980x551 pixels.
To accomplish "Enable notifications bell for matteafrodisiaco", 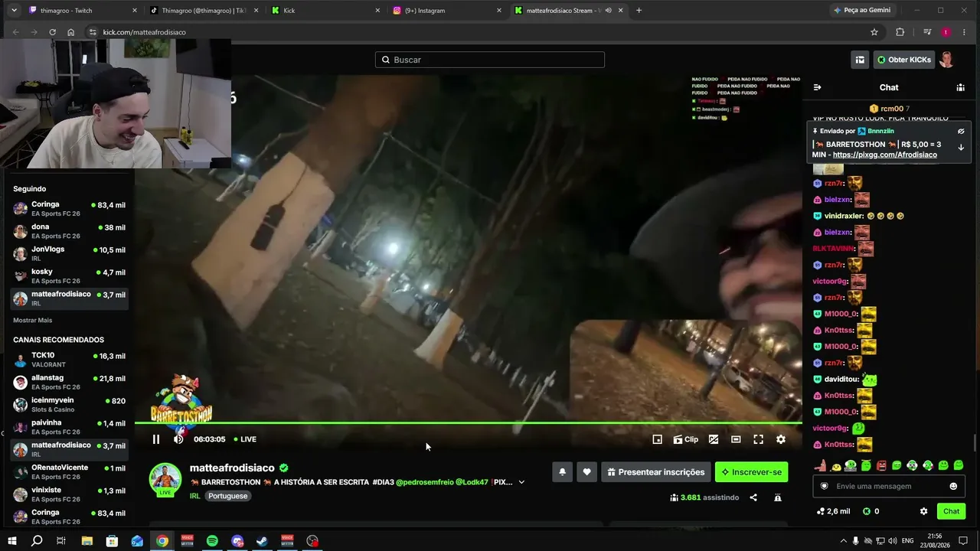I will (562, 472).
